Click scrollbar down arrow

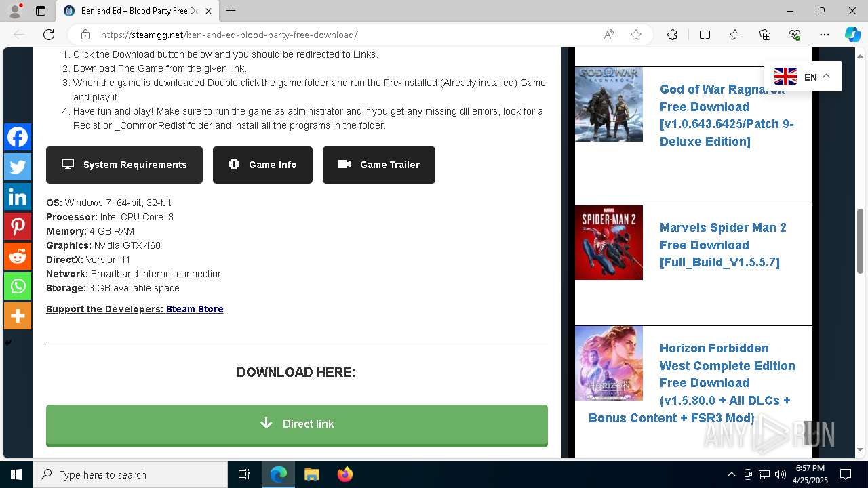click(x=861, y=449)
